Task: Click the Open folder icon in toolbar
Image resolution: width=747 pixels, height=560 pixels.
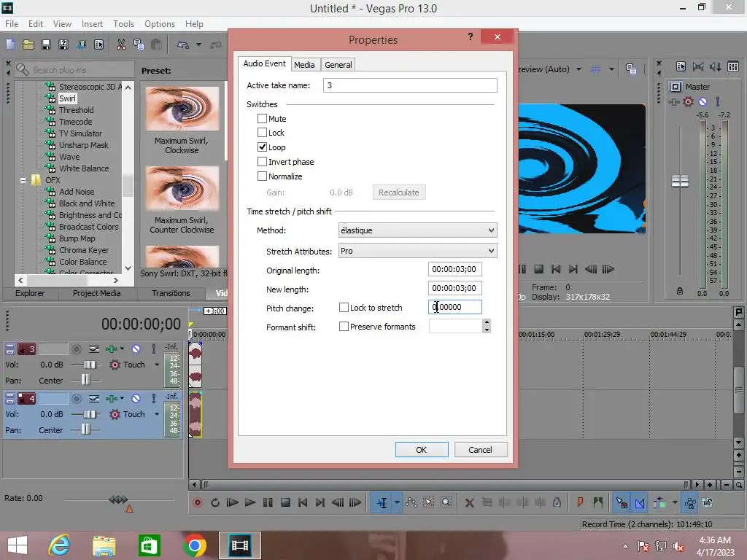Action: pos(28,44)
